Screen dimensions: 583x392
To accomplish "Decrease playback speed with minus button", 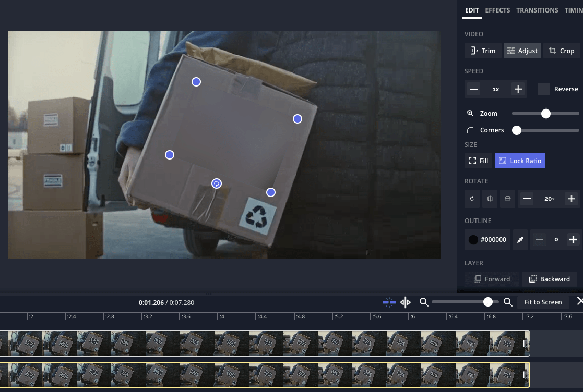I will (474, 89).
